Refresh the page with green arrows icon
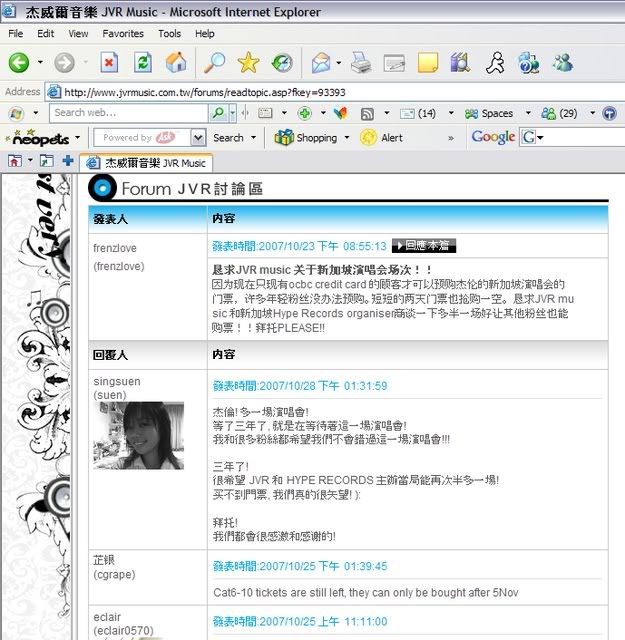 (143, 62)
